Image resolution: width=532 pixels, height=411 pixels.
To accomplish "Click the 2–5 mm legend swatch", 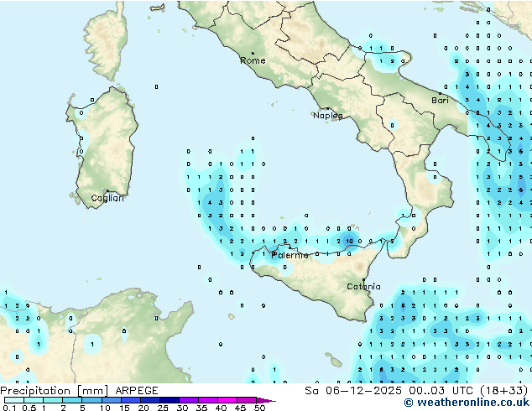I will [x=72, y=400].
